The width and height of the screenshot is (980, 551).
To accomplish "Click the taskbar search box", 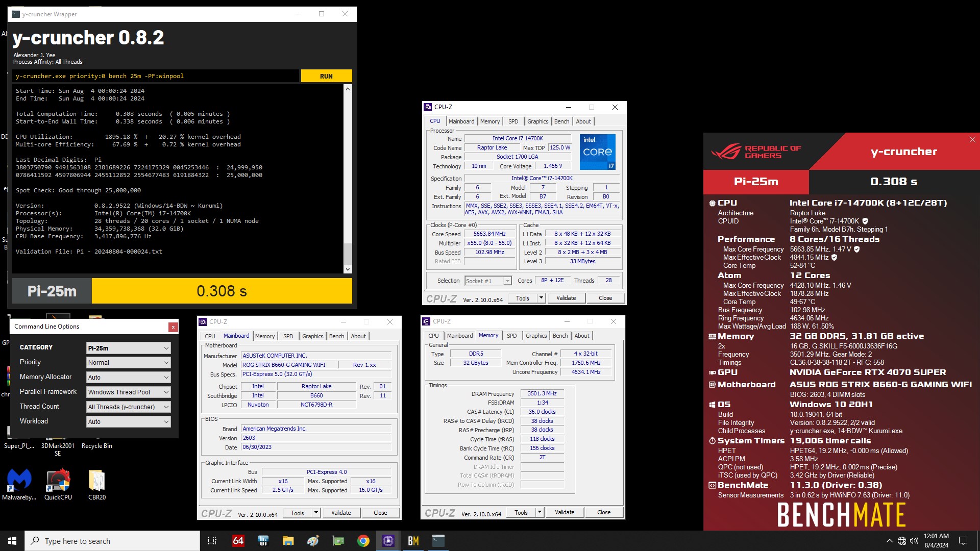I will pos(112,541).
